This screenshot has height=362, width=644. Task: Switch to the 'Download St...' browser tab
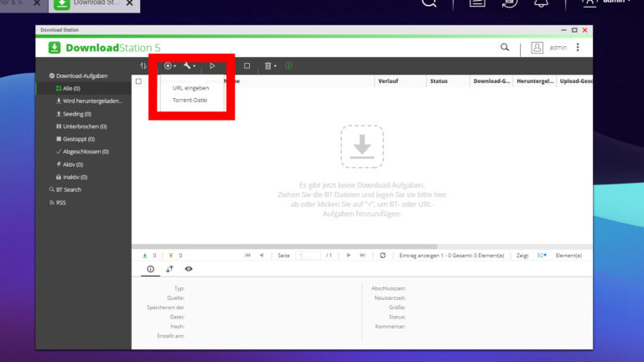[x=94, y=4]
